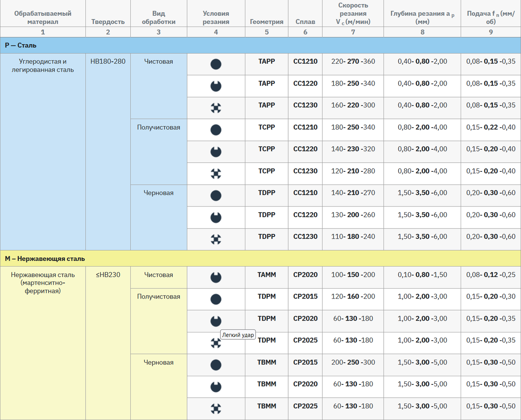Viewport: 521px width, 420px height.
Task: Click the feed value '0,15- 0,20 -0,30'
Action: [491, 297]
